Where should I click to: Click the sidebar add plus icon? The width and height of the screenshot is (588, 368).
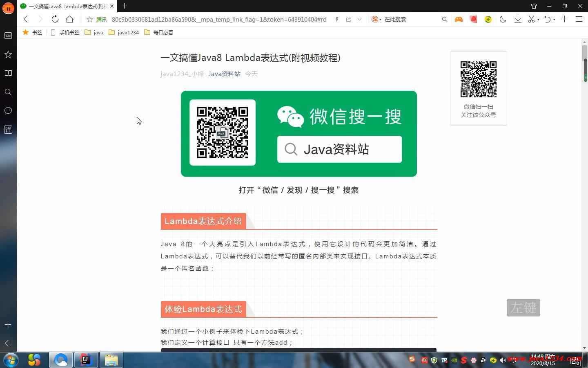click(8, 324)
